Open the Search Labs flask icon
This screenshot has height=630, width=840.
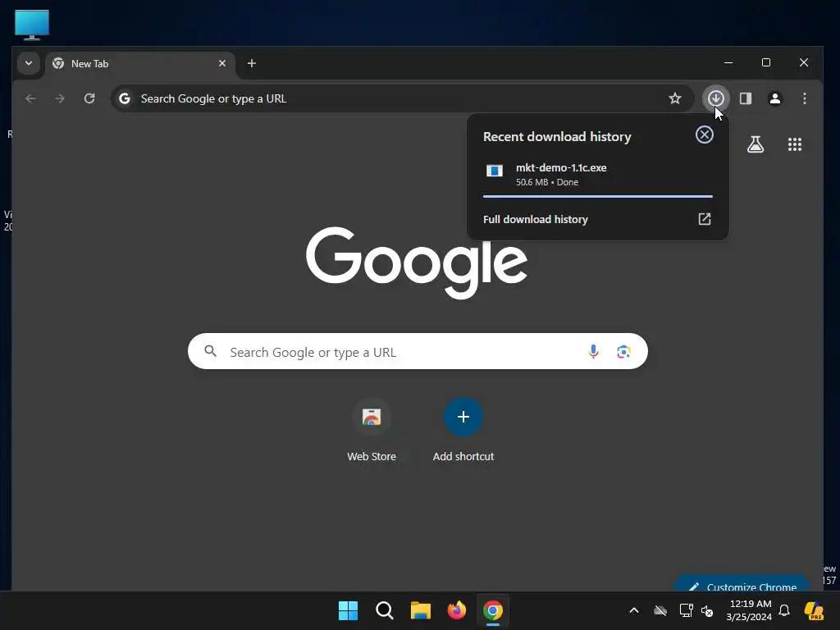click(x=756, y=144)
